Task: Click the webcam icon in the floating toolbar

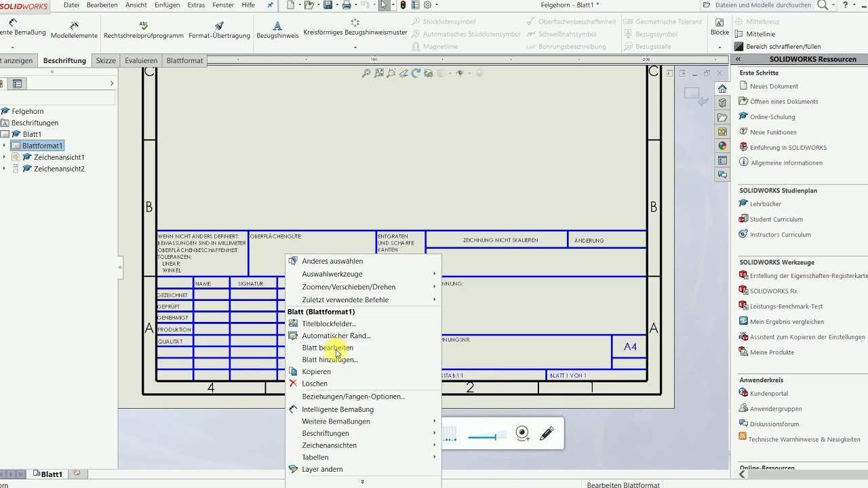Action: point(522,434)
